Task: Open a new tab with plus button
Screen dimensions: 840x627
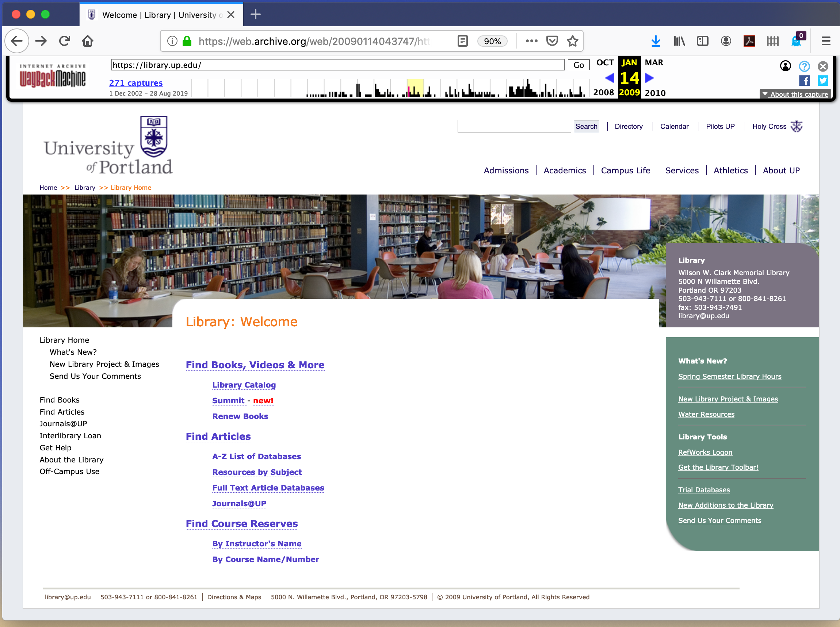Action: 256,15
